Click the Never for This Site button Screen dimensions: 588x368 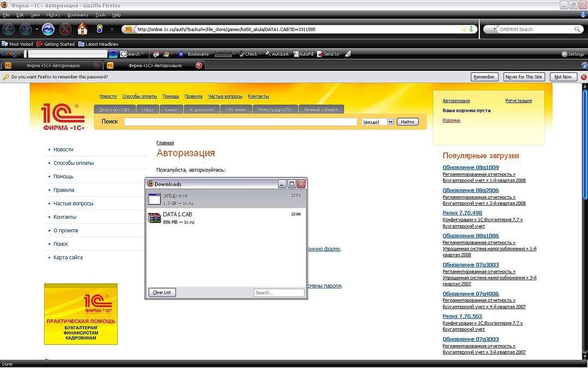524,77
